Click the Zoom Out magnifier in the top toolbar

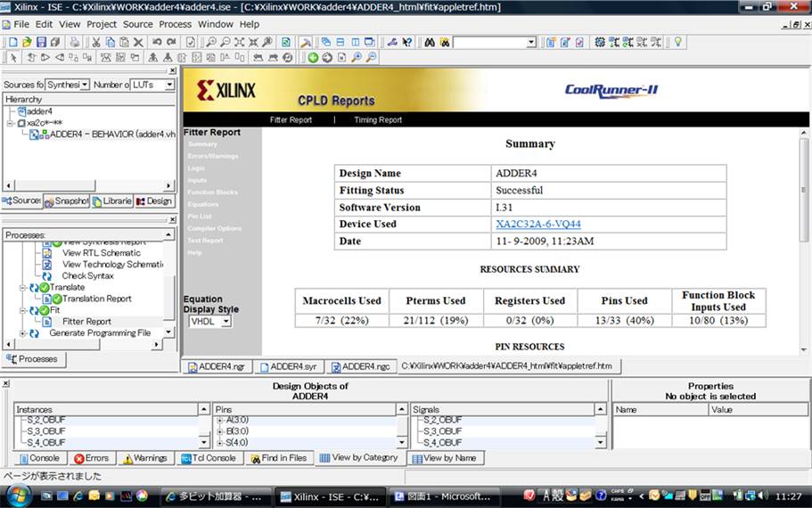pos(226,43)
